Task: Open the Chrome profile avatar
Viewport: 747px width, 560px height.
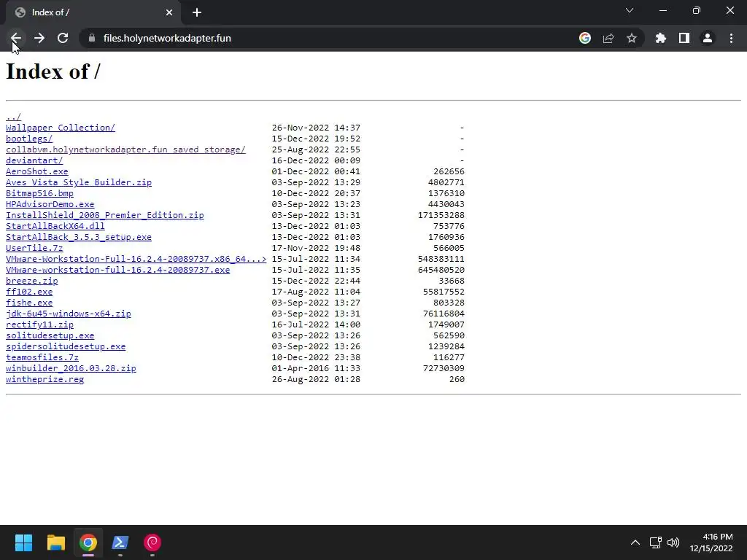Action: point(708,38)
